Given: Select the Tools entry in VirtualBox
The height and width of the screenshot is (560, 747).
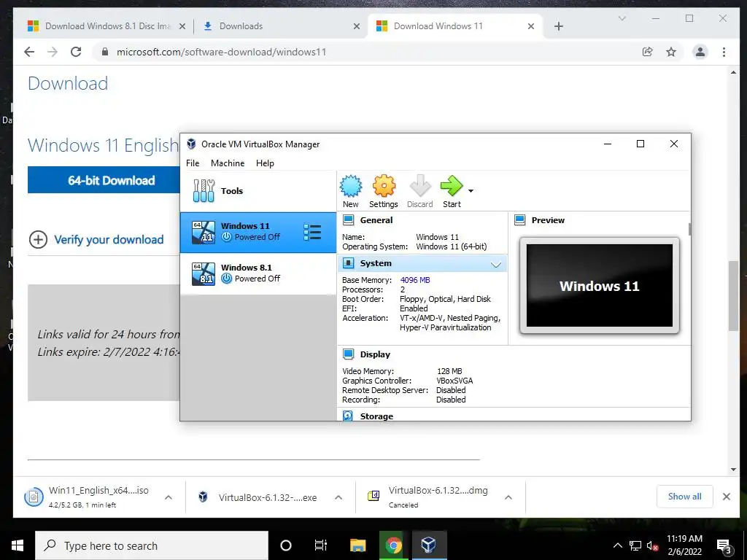Looking at the screenshot, I should 258,191.
